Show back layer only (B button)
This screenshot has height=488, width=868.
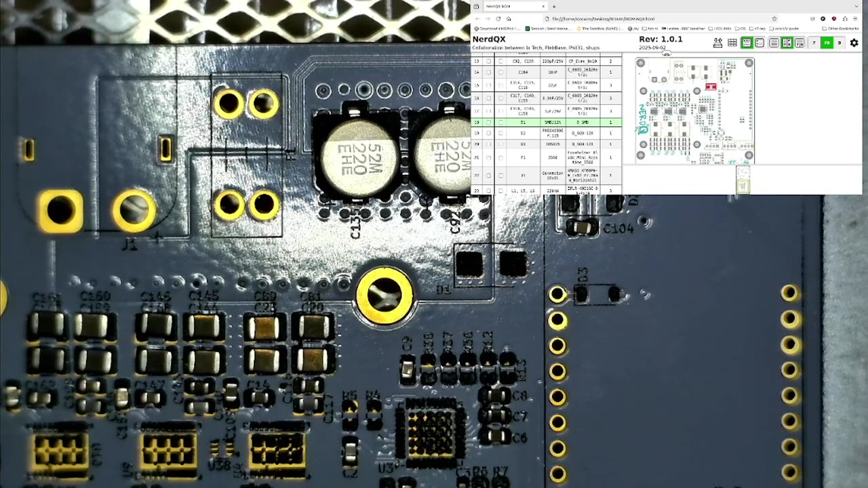(x=840, y=43)
